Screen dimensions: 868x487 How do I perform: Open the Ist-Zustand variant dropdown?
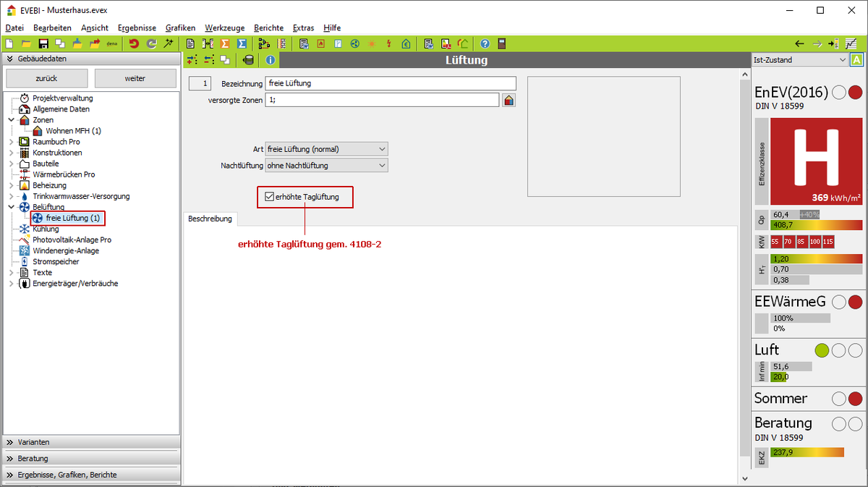[x=799, y=60]
